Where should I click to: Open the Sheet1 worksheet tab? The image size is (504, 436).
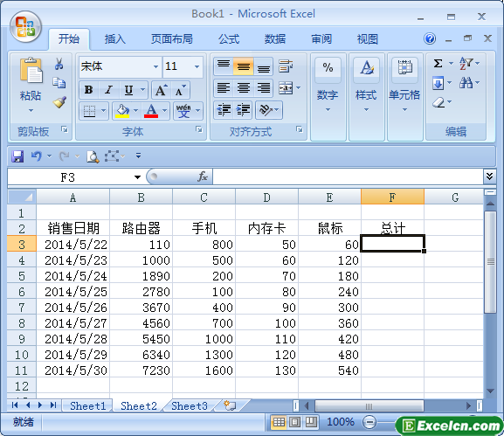tap(87, 406)
